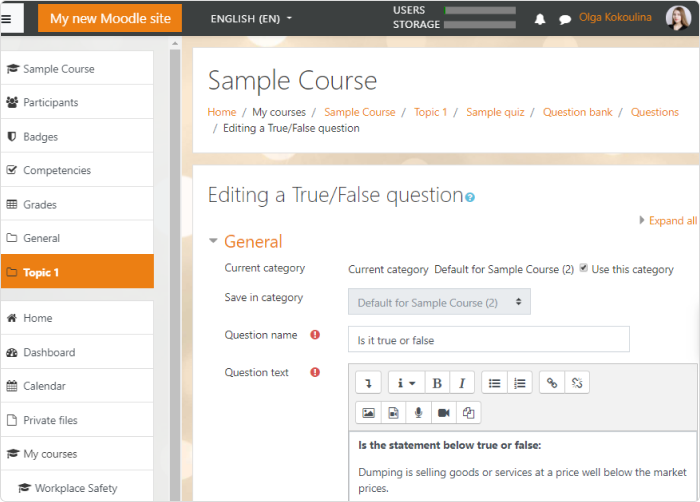The height and width of the screenshot is (502, 700).
Task: Click inside the question text editing area
Action: click(523, 466)
